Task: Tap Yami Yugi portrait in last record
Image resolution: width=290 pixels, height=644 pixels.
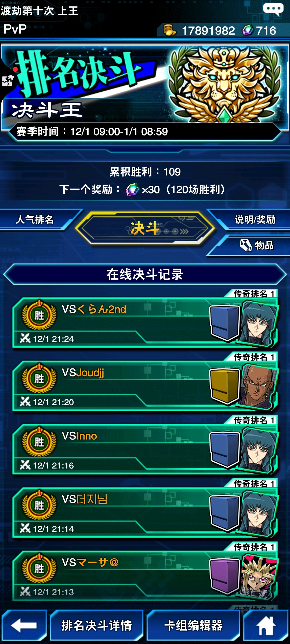Action: tap(258, 576)
